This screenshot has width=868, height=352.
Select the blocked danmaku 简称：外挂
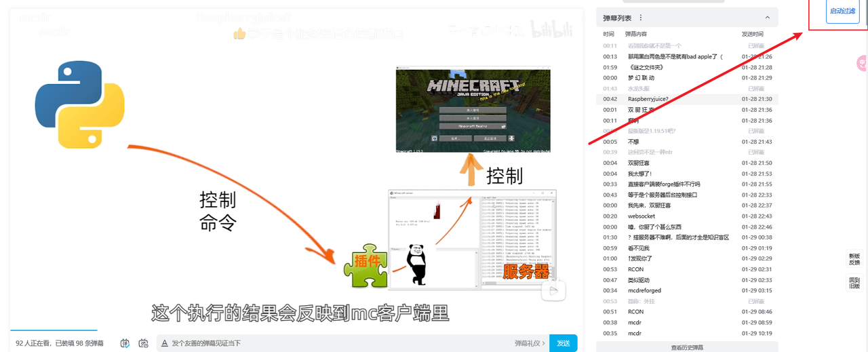click(687, 301)
